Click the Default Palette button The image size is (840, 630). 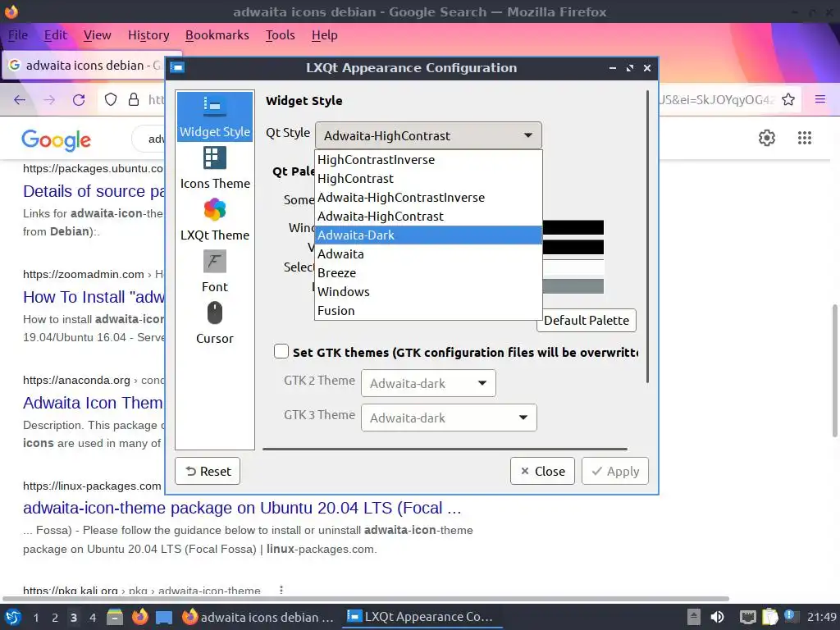coord(586,321)
